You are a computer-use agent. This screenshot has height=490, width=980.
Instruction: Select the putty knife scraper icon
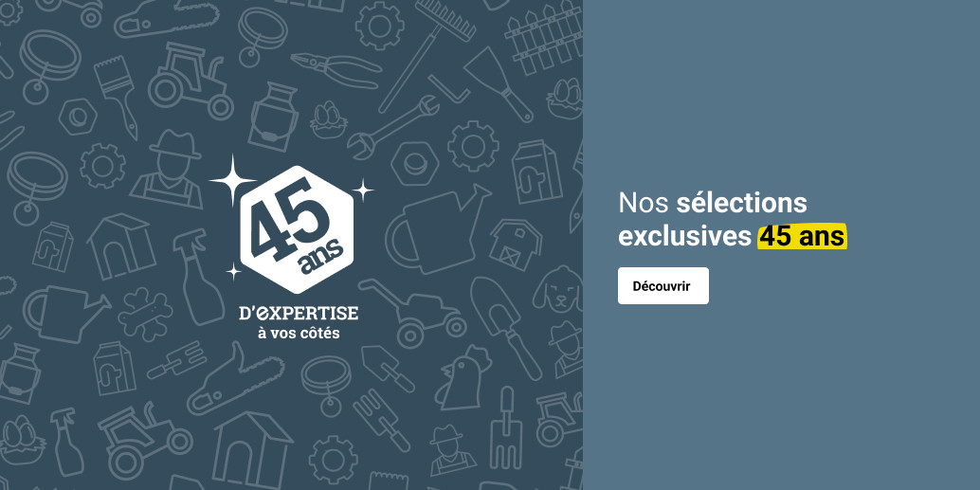[x=499, y=83]
